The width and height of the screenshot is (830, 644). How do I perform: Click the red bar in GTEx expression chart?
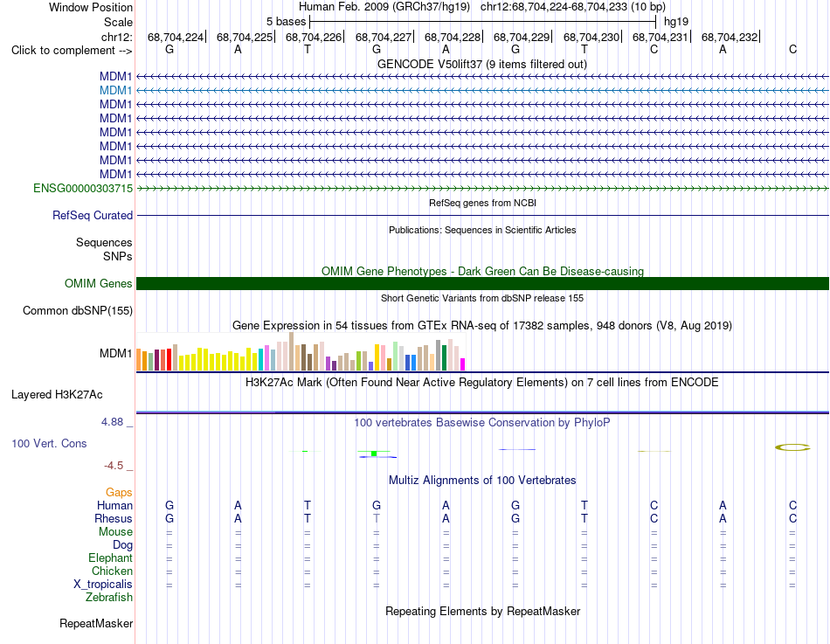[169, 359]
